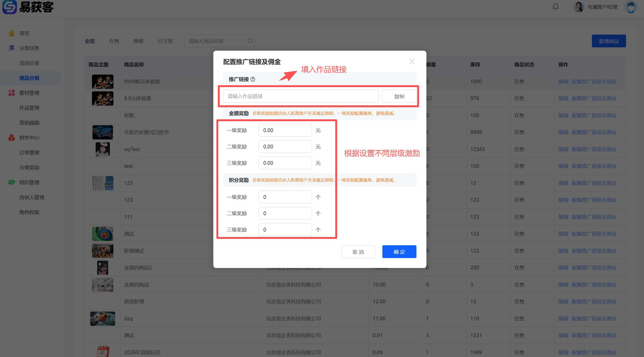Click the 素材管理 icon in sidebar
Image resolution: width=644 pixels, height=357 pixels.
pos(12,93)
